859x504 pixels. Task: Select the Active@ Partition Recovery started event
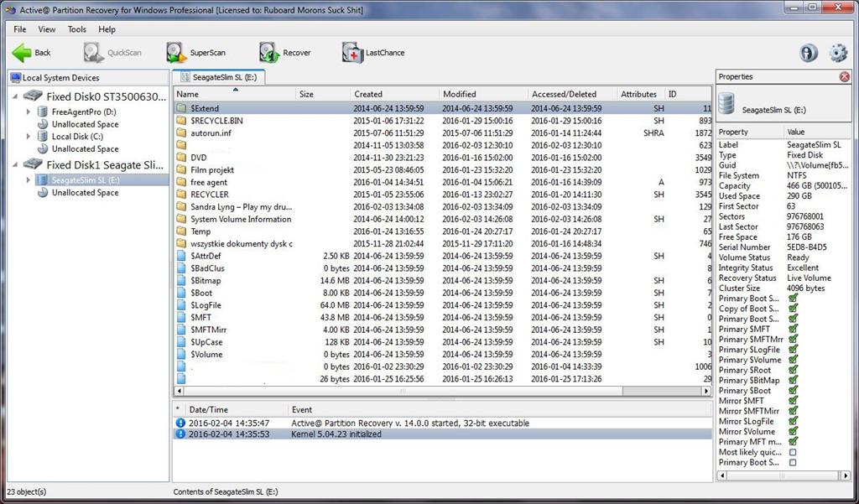pyautogui.click(x=443, y=423)
